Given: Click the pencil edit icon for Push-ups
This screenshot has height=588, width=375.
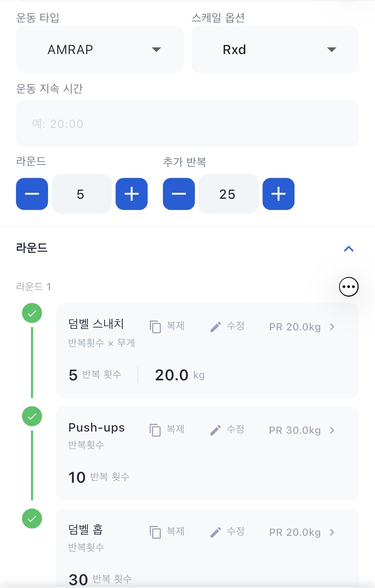Looking at the screenshot, I should pyautogui.click(x=216, y=430).
